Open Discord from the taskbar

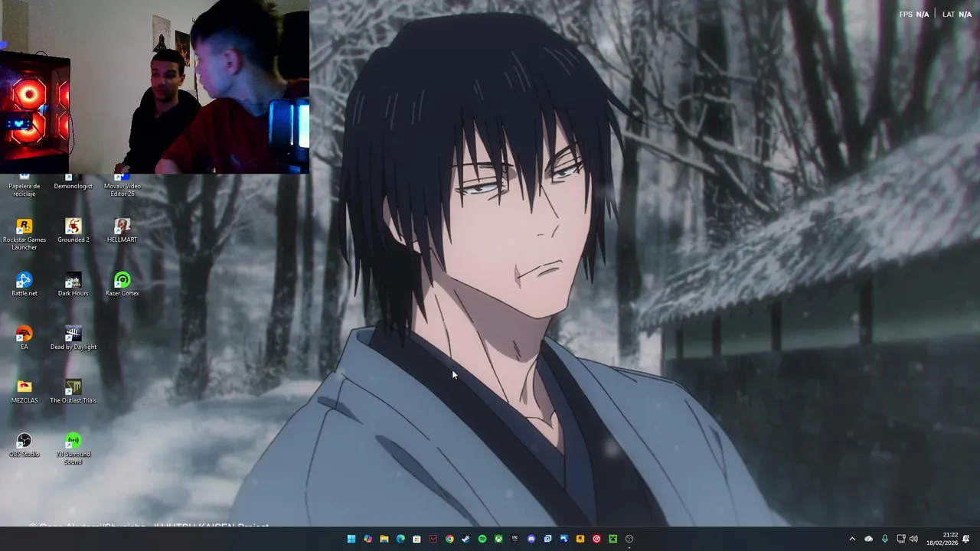pos(531,539)
